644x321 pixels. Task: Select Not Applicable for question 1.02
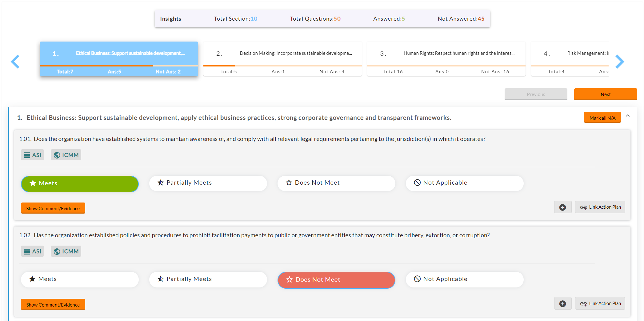point(465,279)
